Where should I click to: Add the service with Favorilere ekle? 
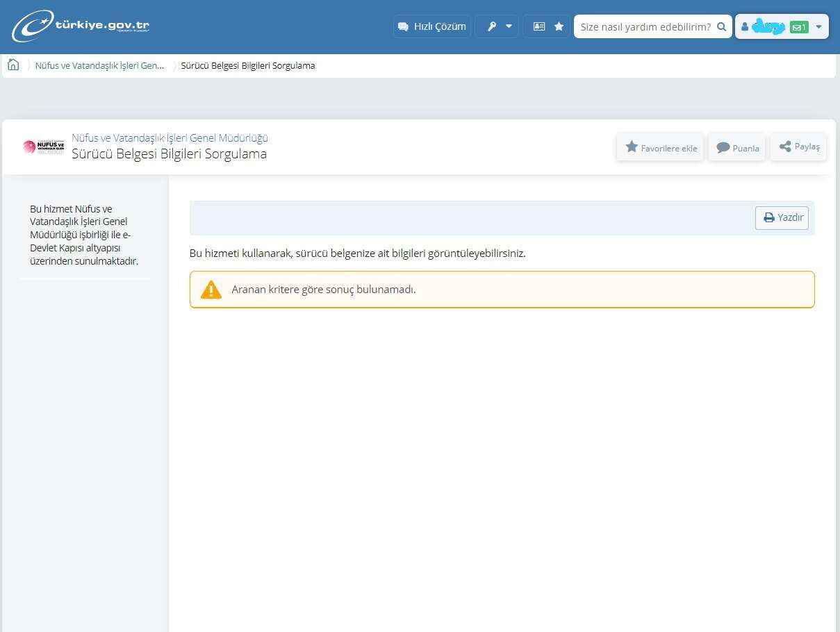point(661,147)
